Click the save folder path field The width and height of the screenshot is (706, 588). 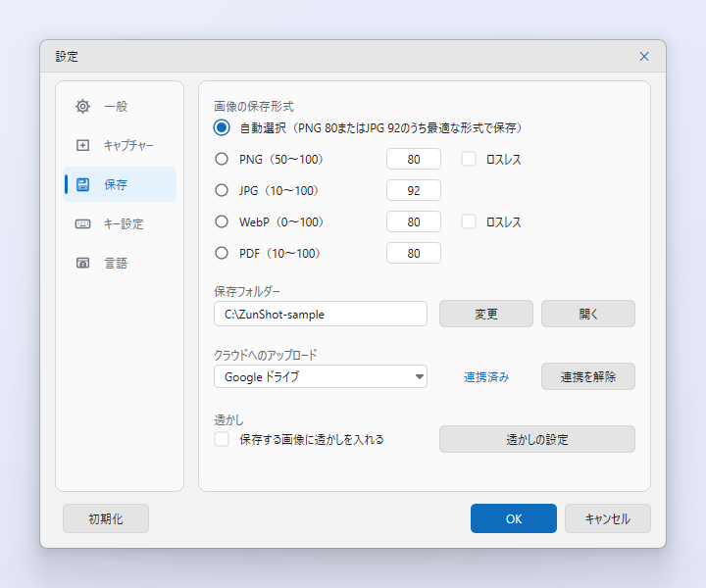[321, 314]
